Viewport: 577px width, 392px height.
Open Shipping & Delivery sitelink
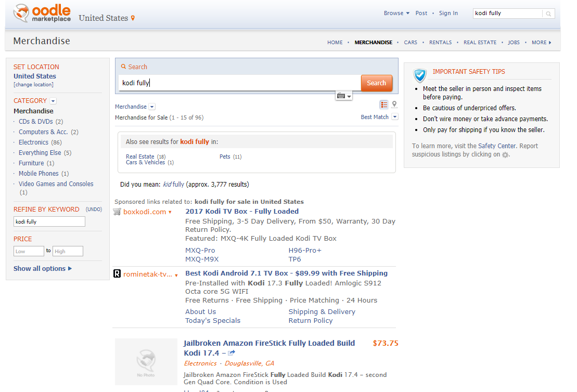tap(322, 311)
